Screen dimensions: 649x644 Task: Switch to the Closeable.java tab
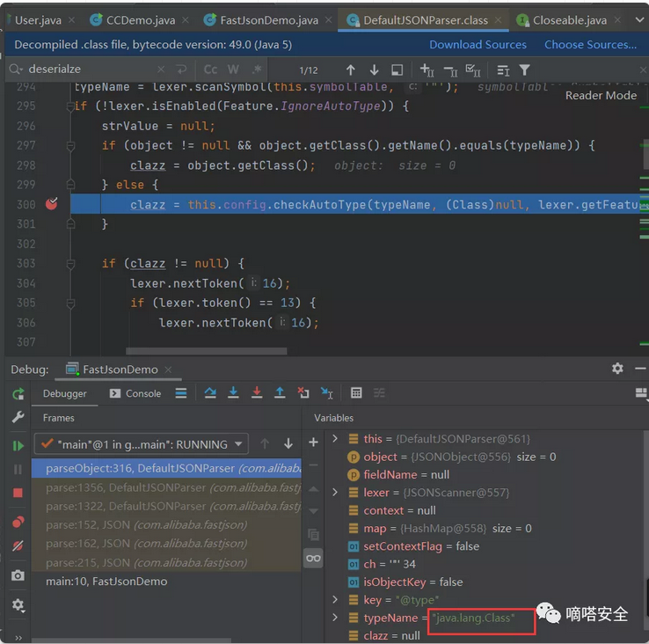570,20
